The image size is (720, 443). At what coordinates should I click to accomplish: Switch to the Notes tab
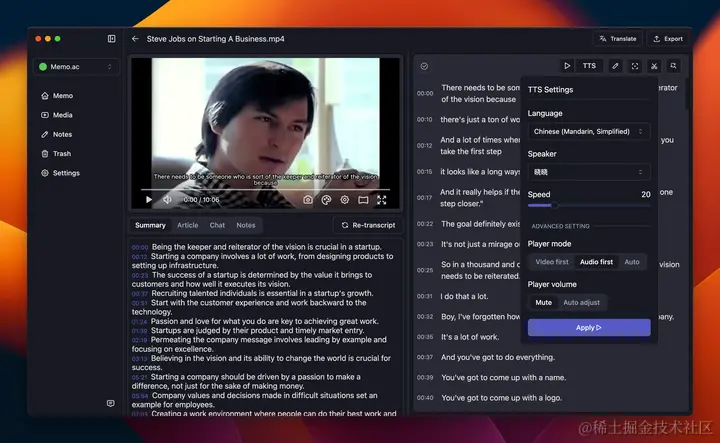coord(246,225)
